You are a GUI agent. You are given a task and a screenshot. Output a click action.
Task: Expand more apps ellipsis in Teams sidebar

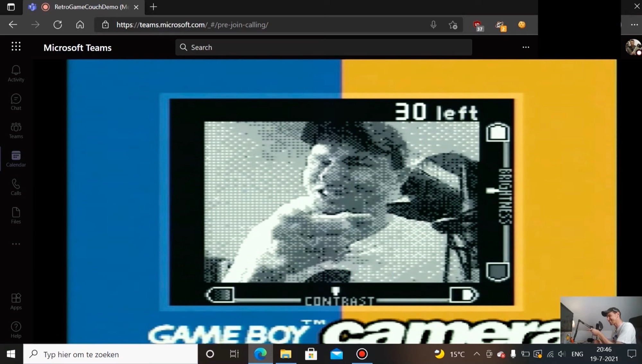[x=16, y=244]
